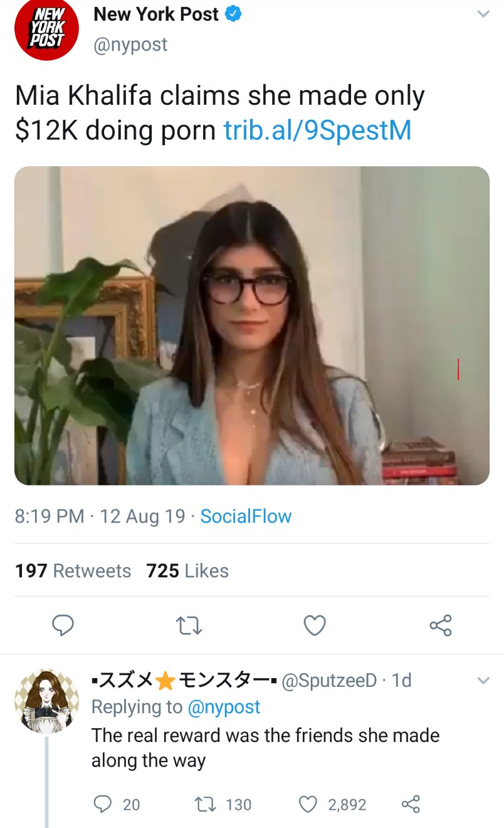View the 725 Likes list
504x828 pixels.
click(187, 571)
